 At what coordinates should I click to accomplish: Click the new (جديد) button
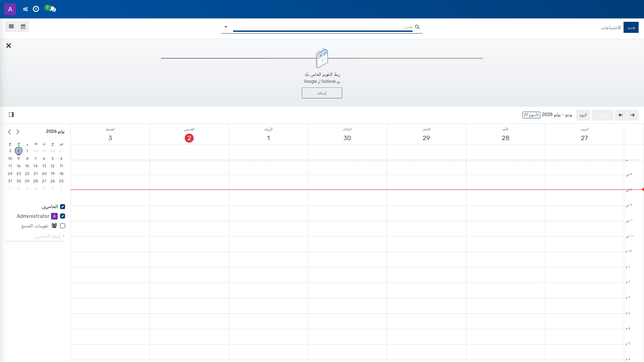click(x=631, y=27)
